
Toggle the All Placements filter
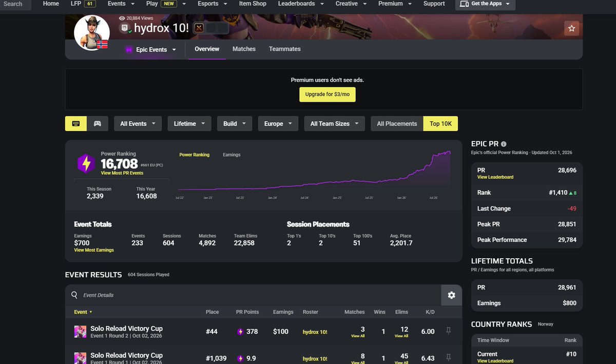397,124
